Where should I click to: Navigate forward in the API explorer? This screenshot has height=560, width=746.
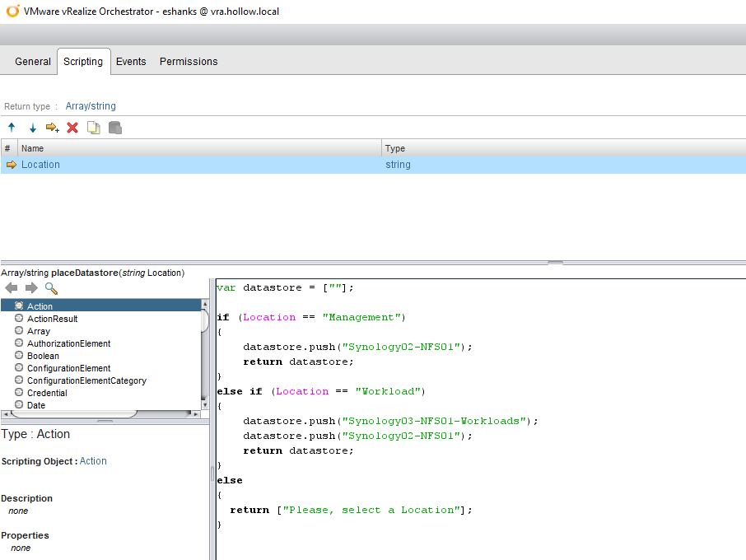[x=31, y=287]
